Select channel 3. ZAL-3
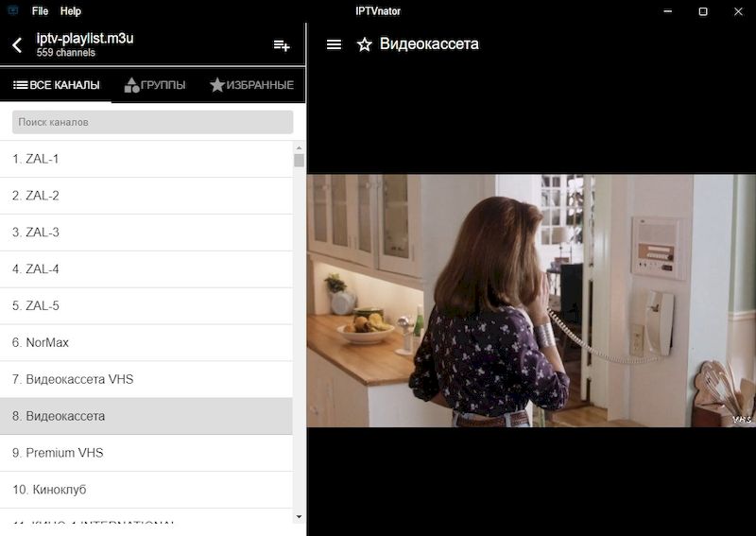Viewport: 756px width, 536px height. [146, 232]
